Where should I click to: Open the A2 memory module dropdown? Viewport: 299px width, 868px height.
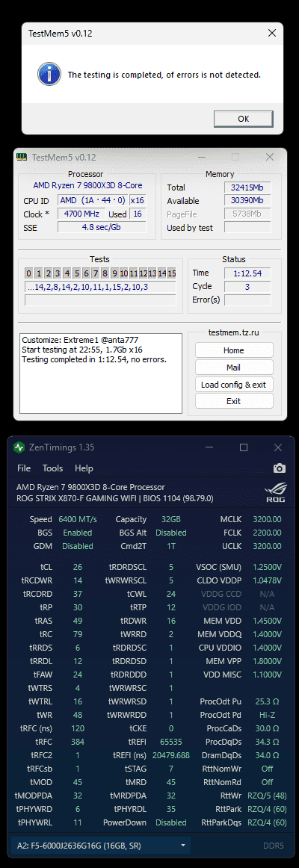click(x=101, y=846)
